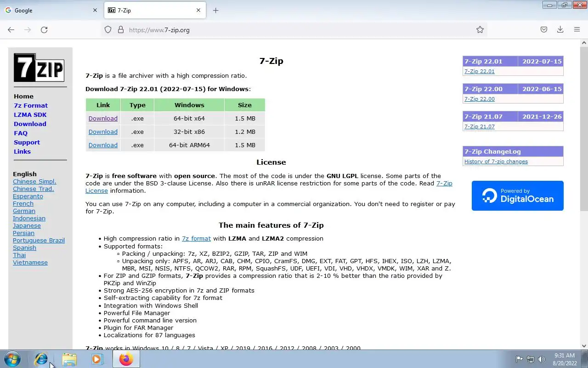The height and width of the screenshot is (368, 588).
Task: Open Windows Explorer folder icon in taskbar
Action: [69, 359]
